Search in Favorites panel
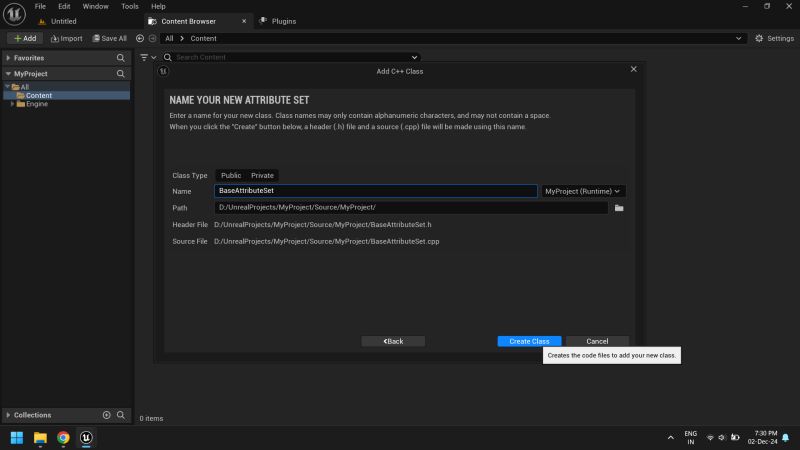This screenshot has width=800, height=450. coord(120,58)
